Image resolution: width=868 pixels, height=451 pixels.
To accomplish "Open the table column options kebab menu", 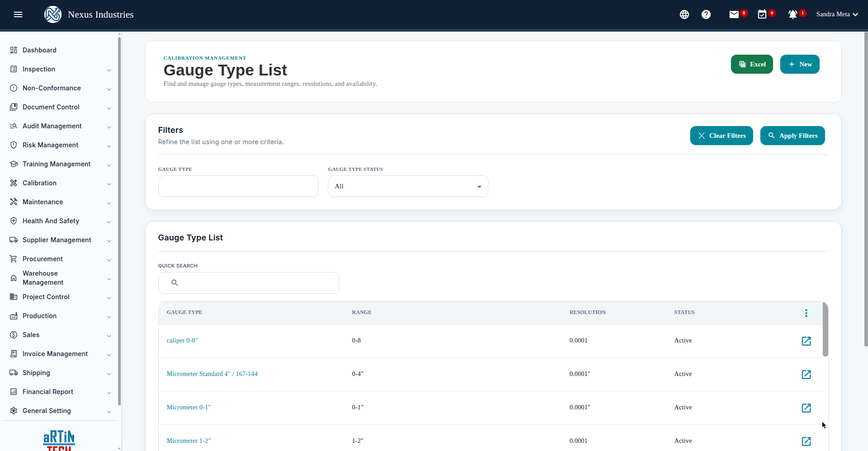I will coord(806,313).
